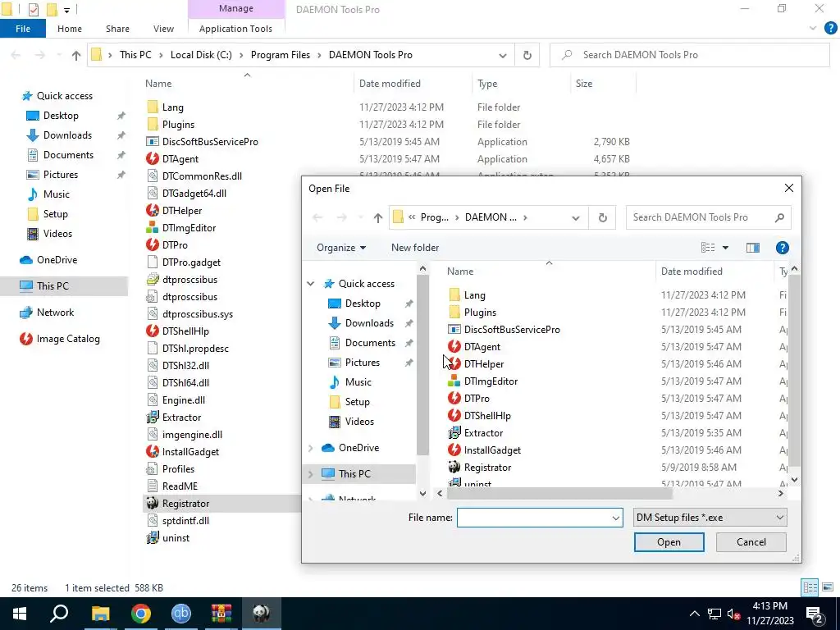
Task: Click the DTAgent icon in the Open File dialog
Action: coord(454,347)
